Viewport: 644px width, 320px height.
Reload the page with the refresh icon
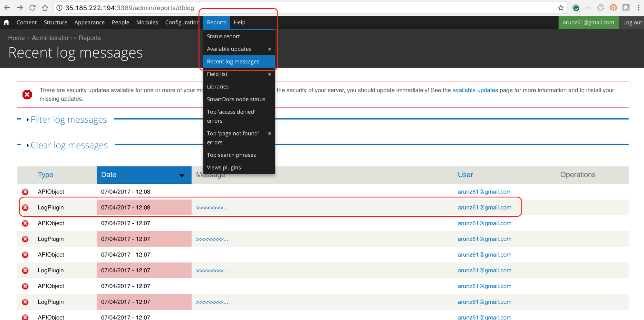(x=32, y=8)
